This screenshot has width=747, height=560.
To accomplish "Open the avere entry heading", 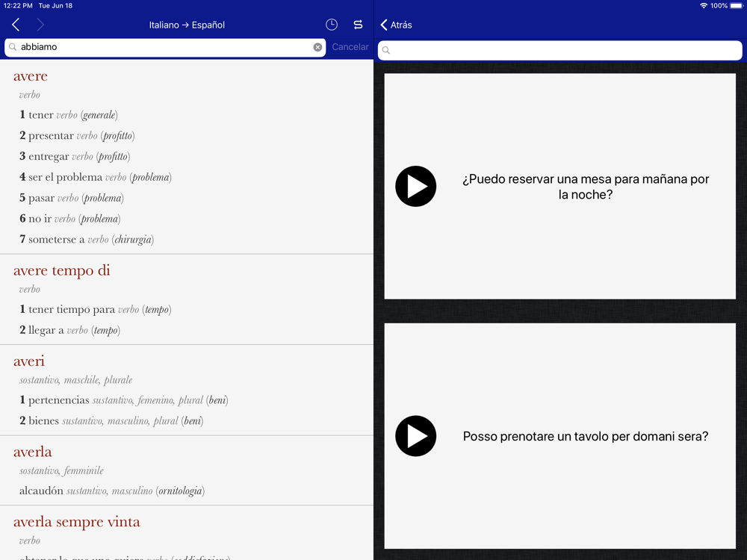I will click(x=31, y=76).
